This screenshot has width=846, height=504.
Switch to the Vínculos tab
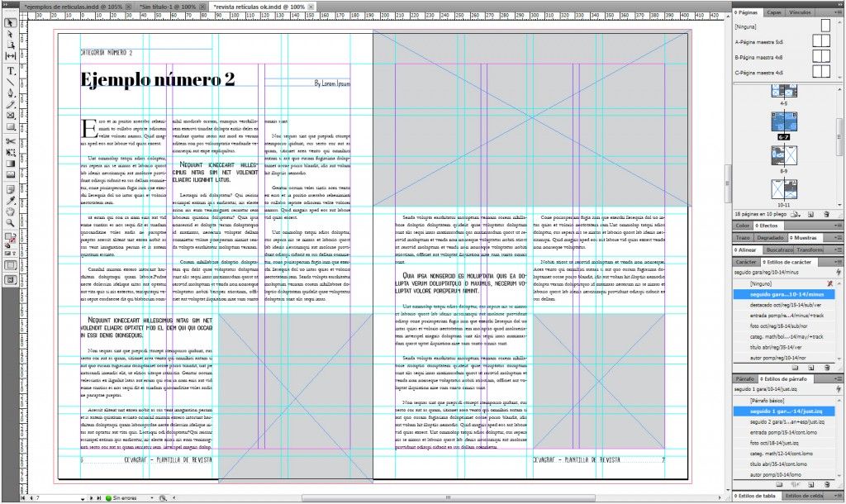[x=800, y=12]
